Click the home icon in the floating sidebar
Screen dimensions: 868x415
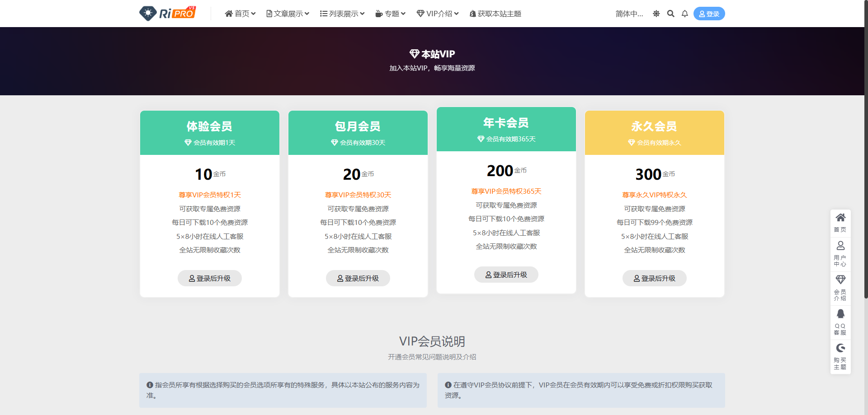pos(840,222)
